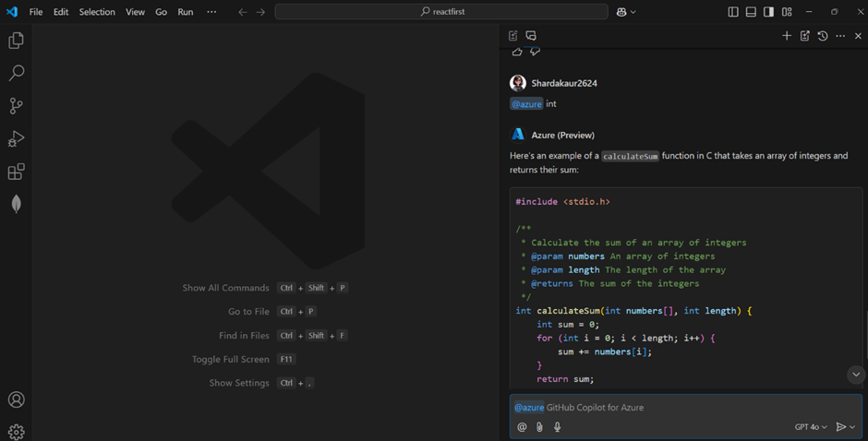Show chat history clock icon
868x441 pixels.
(823, 36)
